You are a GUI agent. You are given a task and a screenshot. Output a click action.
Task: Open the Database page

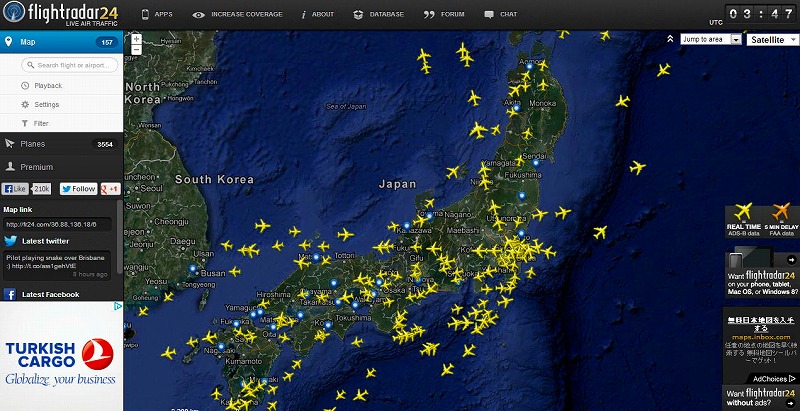pyautogui.click(x=379, y=15)
